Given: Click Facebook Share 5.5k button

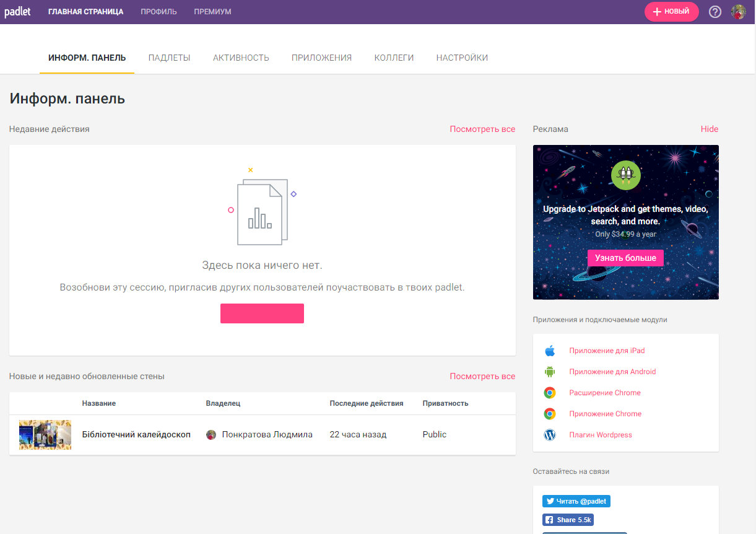Looking at the screenshot, I should [x=568, y=520].
